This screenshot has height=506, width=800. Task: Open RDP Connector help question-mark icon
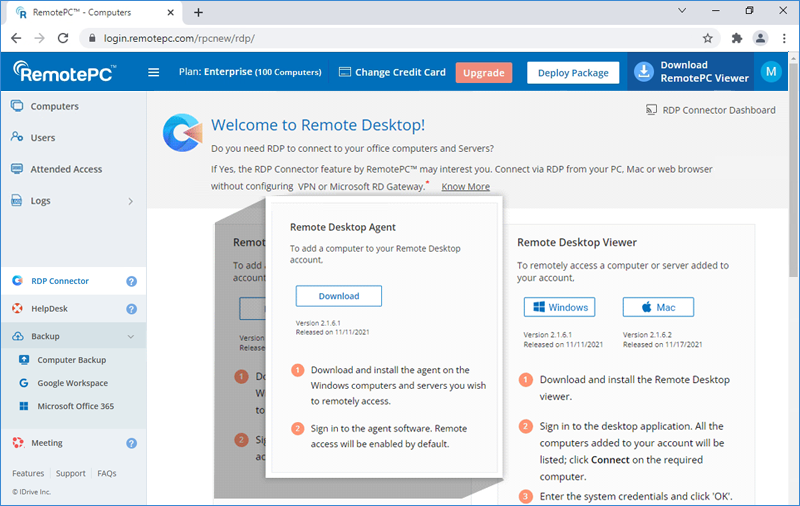tap(131, 282)
